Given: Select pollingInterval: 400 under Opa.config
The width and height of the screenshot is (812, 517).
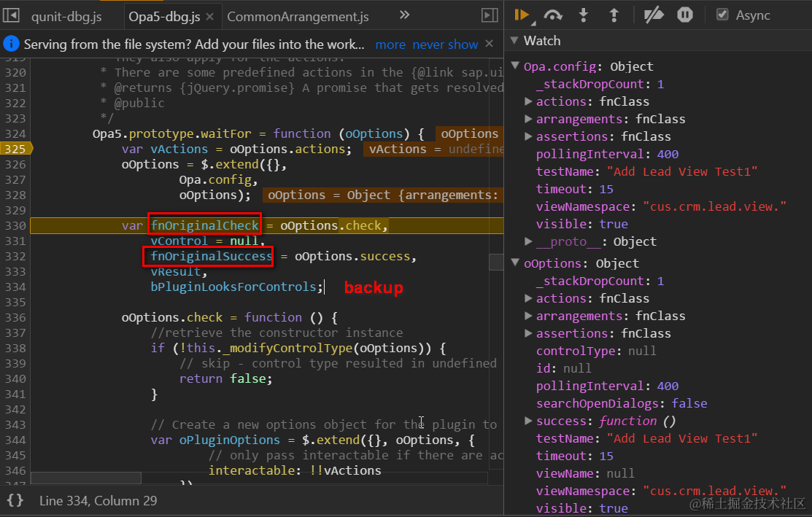Looking at the screenshot, I should (x=607, y=154).
